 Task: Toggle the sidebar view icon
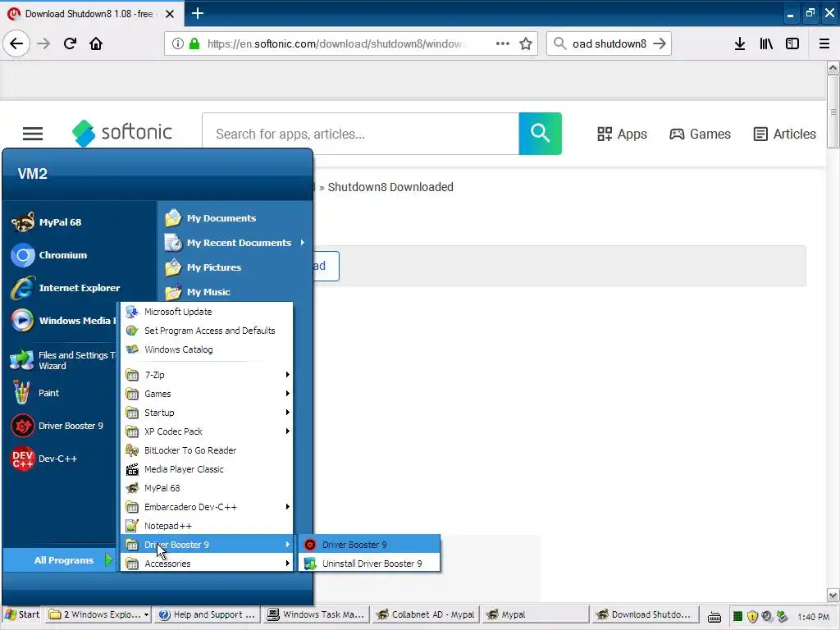point(792,43)
